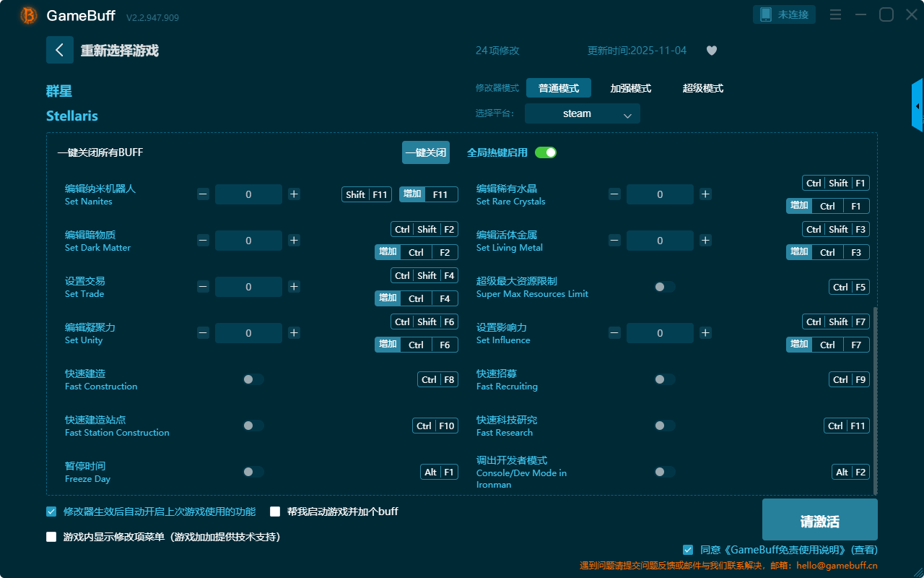The image size is (924, 578).
Task: Click plus to increase Set Nanites
Action: click(294, 194)
